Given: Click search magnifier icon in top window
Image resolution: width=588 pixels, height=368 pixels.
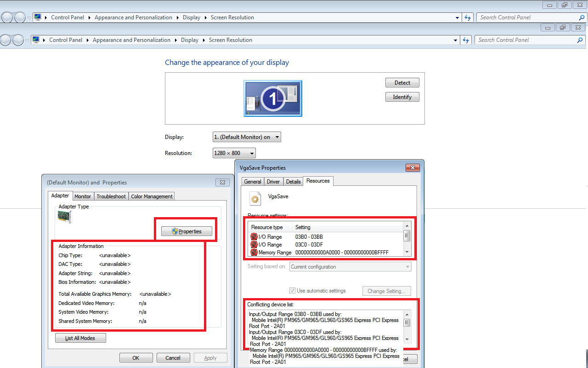Looking at the screenshot, I should pos(582,17).
